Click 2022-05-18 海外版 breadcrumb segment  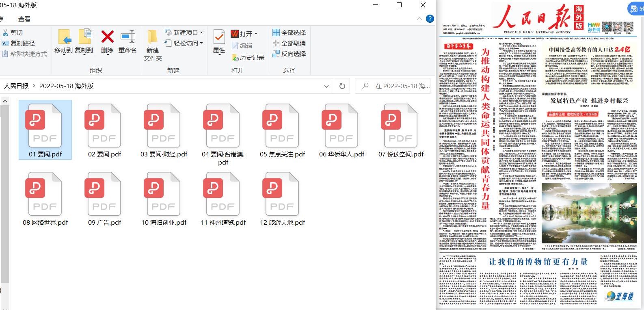66,86
